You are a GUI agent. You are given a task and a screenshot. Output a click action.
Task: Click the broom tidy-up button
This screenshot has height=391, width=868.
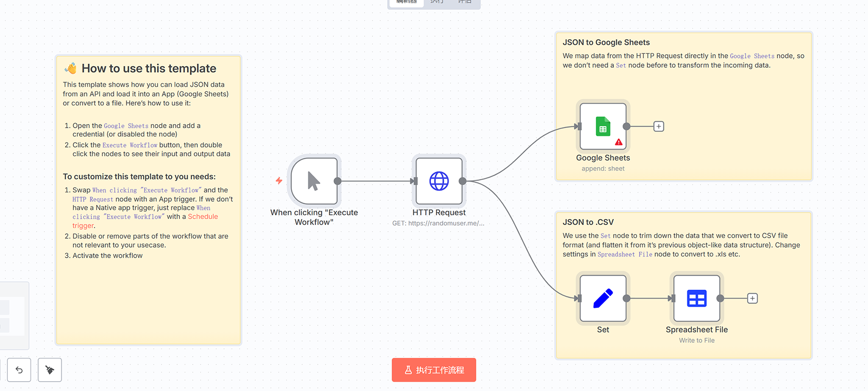pyautogui.click(x=50, y=370)
